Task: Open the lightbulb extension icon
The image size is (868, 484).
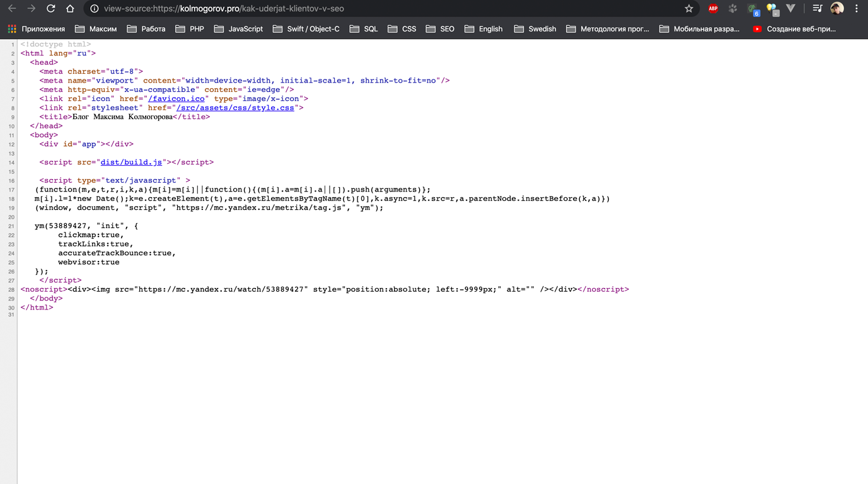Action: pyautogui.click(x=772, y=9)
